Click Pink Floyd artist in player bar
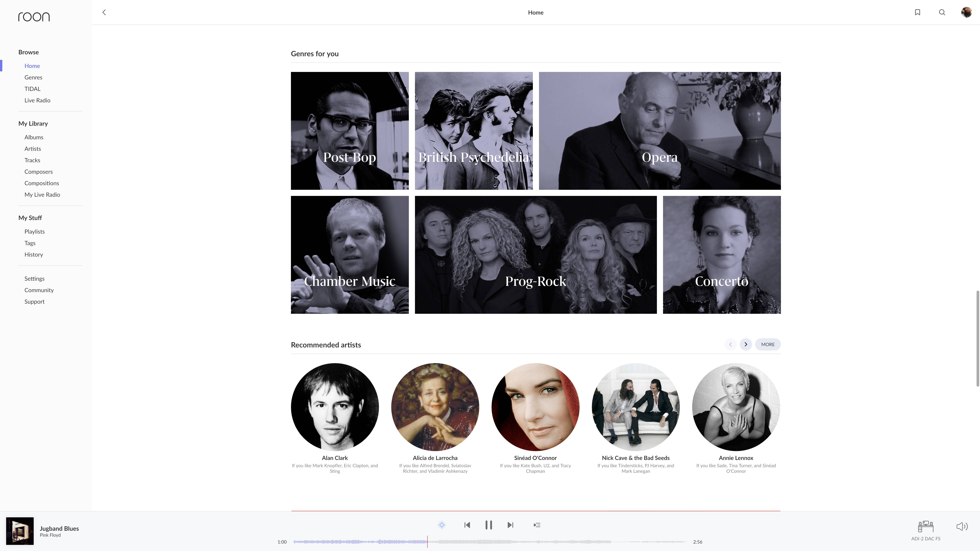Image resolution: width=980 pixels, height=551 pixels. click(50, 535)
